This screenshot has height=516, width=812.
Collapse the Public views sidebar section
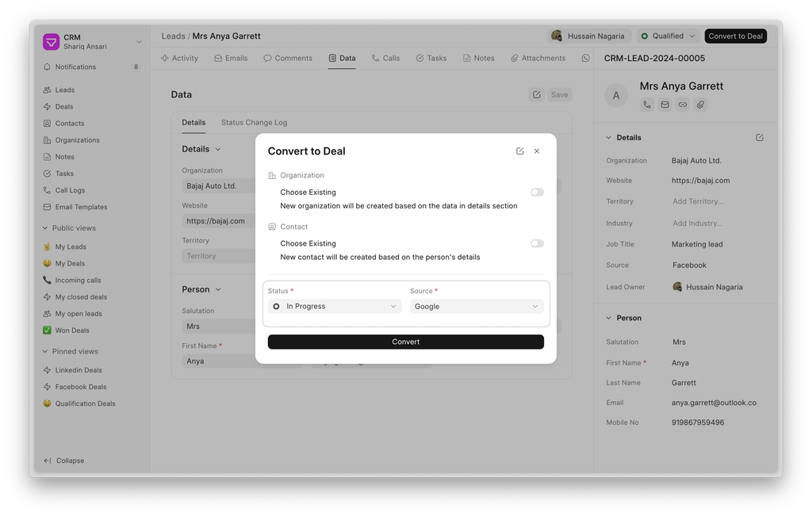pyautogui.click(x=45, y=228)
